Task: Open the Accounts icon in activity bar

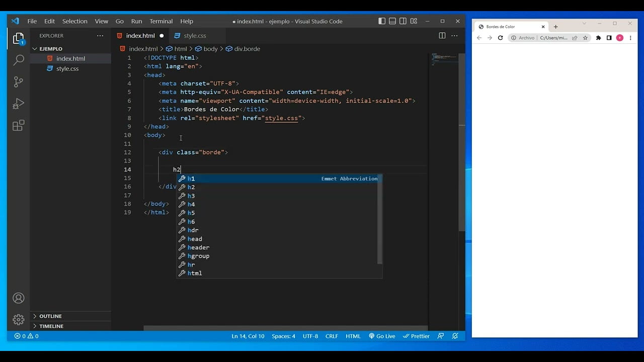Action: [19, 298]
